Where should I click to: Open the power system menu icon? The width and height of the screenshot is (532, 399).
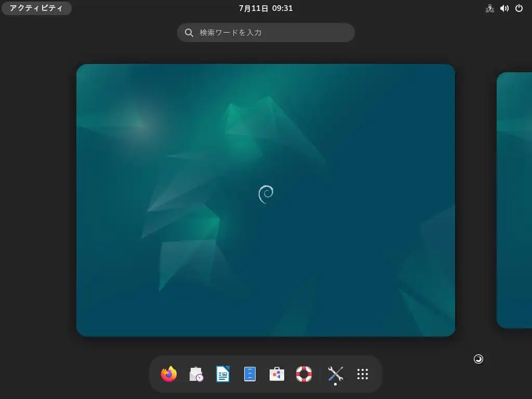coord(519,8)
